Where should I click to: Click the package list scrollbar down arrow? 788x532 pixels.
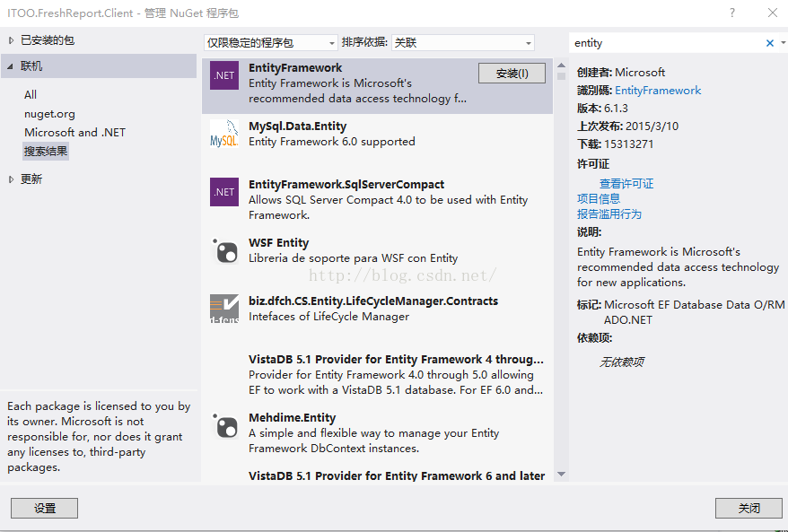[561, 475]
